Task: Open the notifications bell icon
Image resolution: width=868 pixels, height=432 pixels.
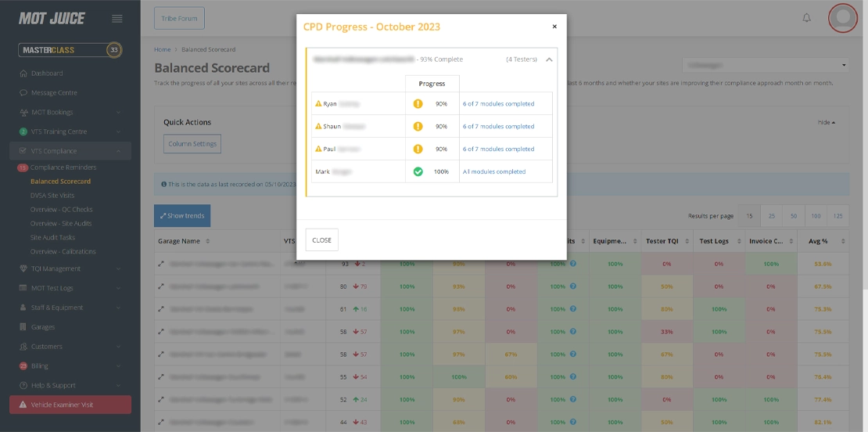Action: point(806,18)
